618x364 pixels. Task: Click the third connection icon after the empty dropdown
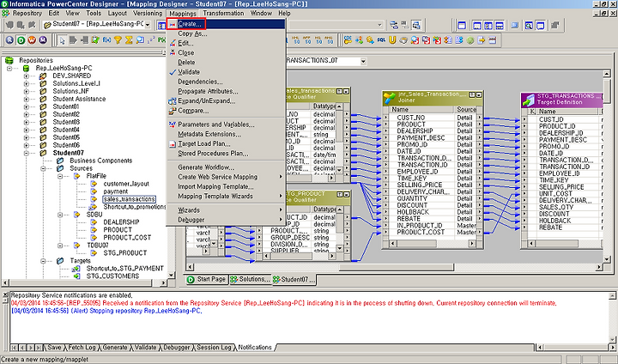tap(416, 26)
